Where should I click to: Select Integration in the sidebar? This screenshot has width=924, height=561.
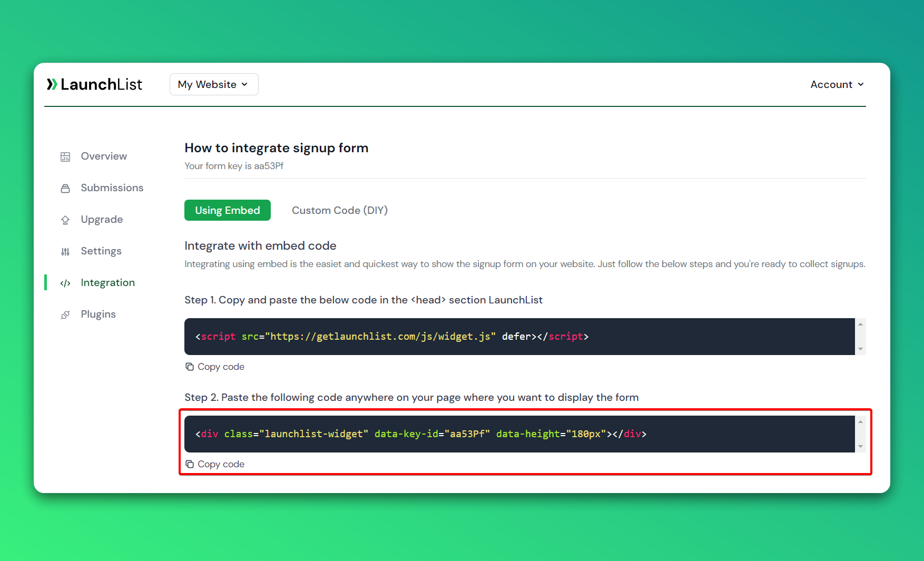coord(107,282)
